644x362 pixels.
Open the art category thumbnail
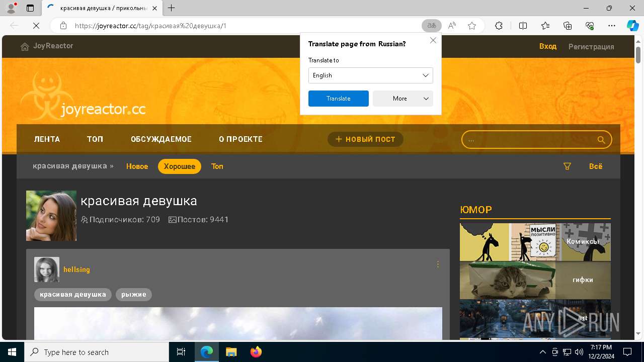[535, 318]
